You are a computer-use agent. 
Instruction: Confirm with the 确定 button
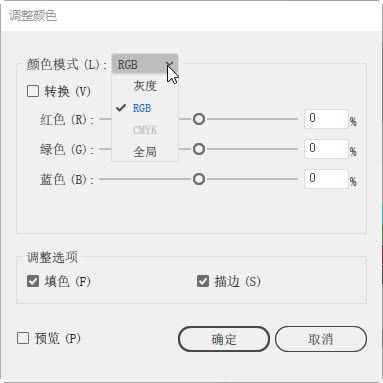pyautogui.click(x=224, y=339)
